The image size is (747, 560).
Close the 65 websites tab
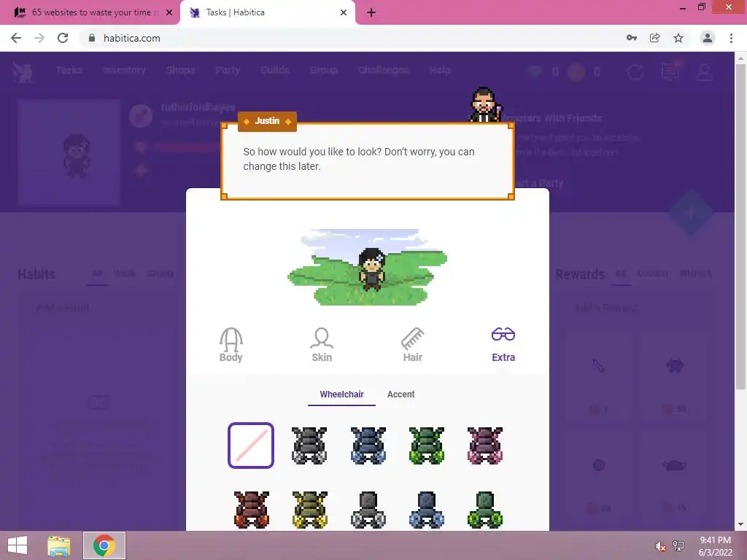click(169, 12)
